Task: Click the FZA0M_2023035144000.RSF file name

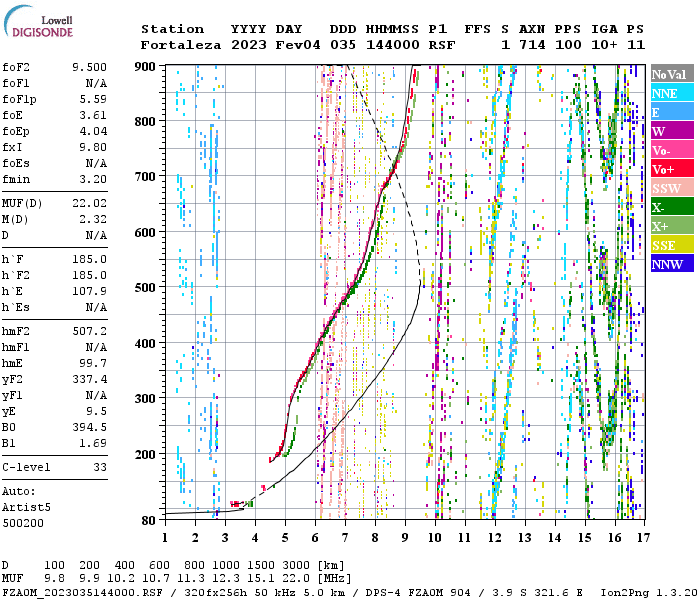Action: point(82,593)
